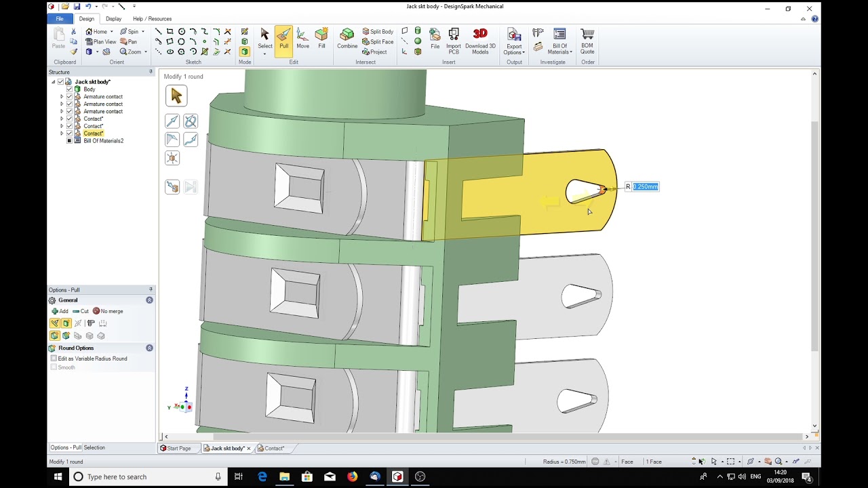
Task: Insert a cylinder from Insert group
Action: click(418, 31)
